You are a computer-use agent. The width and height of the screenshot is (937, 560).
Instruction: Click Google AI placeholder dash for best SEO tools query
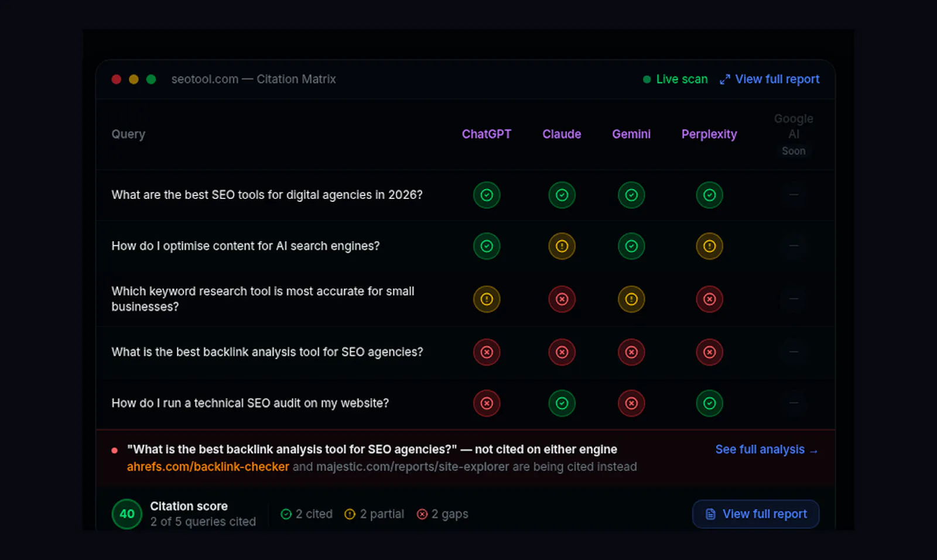794,195
